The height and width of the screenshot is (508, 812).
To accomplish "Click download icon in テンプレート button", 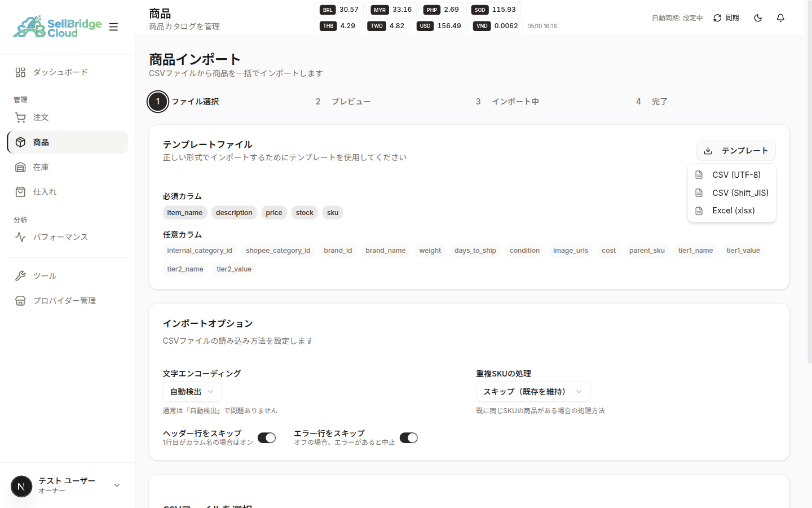I will [x=708, y=151].
